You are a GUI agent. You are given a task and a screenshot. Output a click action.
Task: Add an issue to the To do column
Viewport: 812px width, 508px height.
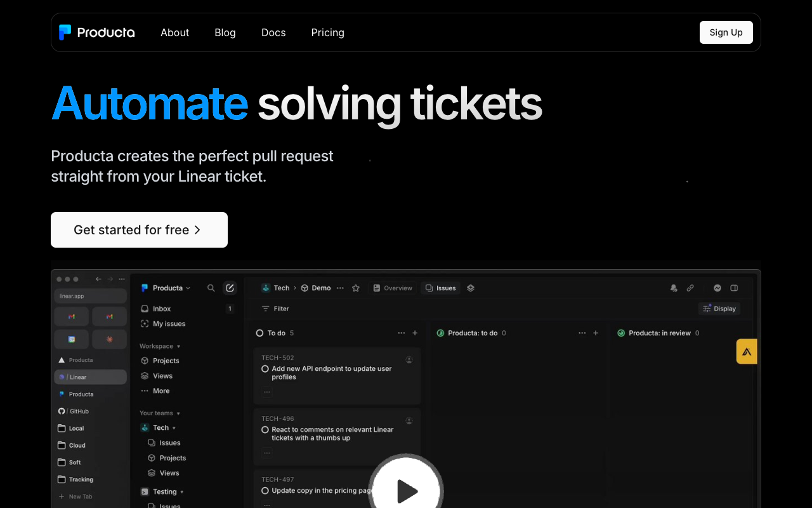point(415,333)
